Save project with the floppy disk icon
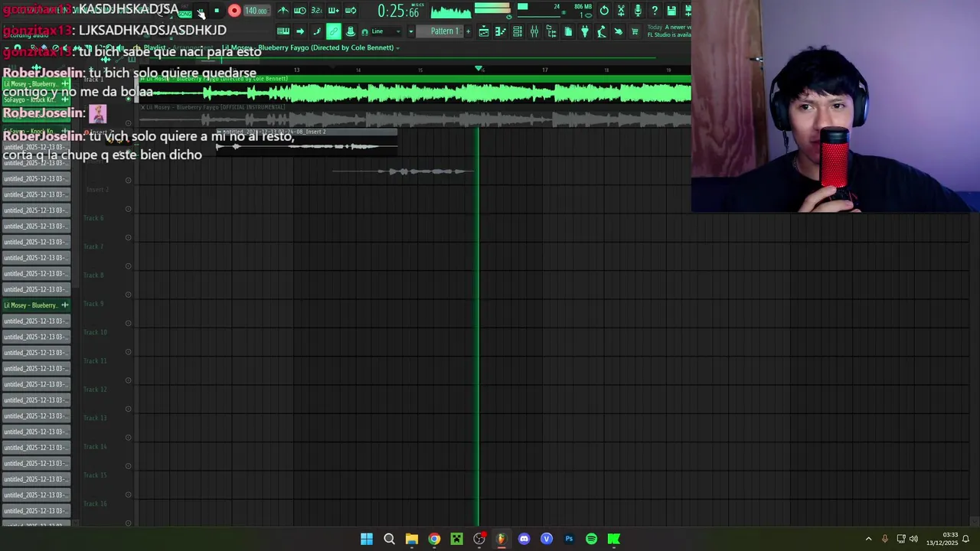Viewport: 980px width, 551px height. click(x=671, y=11)
